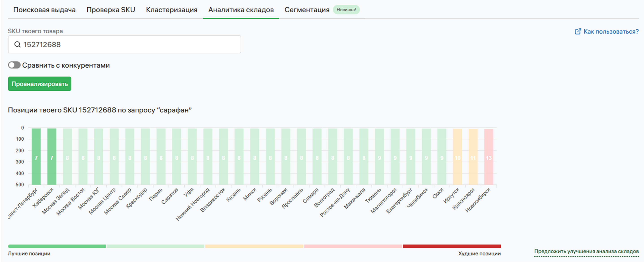Switch to Проверка SKU tab
644x262 pixels.
click(110, 10)
